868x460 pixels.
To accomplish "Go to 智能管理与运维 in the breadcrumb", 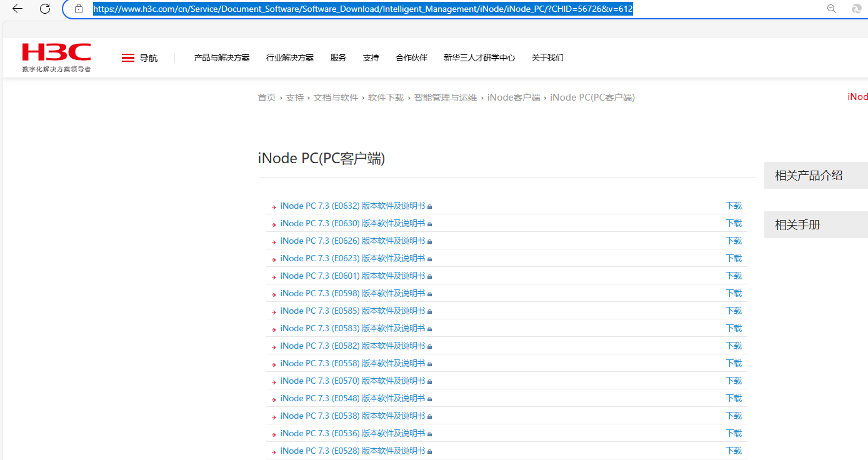I will click(446, 97).
